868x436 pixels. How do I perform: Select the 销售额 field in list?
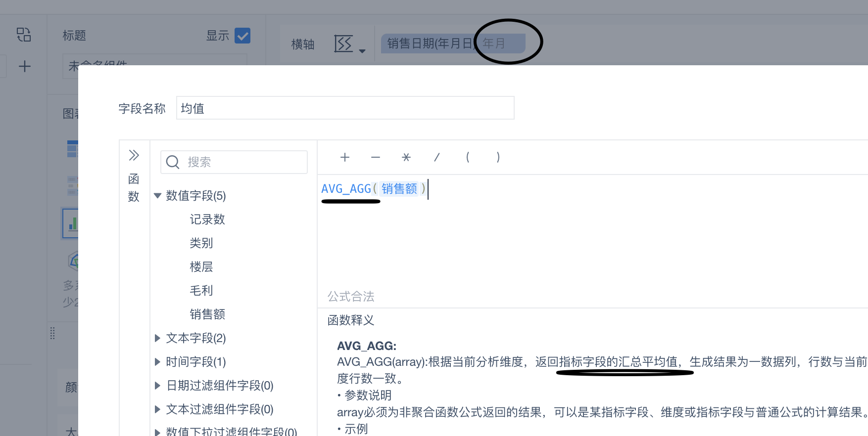click(x=207, y=314)
